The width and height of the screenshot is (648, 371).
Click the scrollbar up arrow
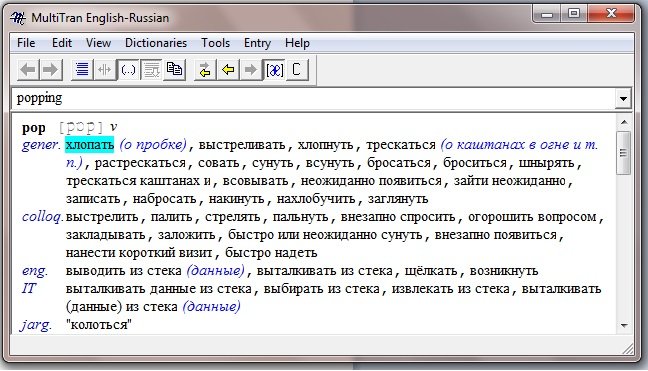624,122
